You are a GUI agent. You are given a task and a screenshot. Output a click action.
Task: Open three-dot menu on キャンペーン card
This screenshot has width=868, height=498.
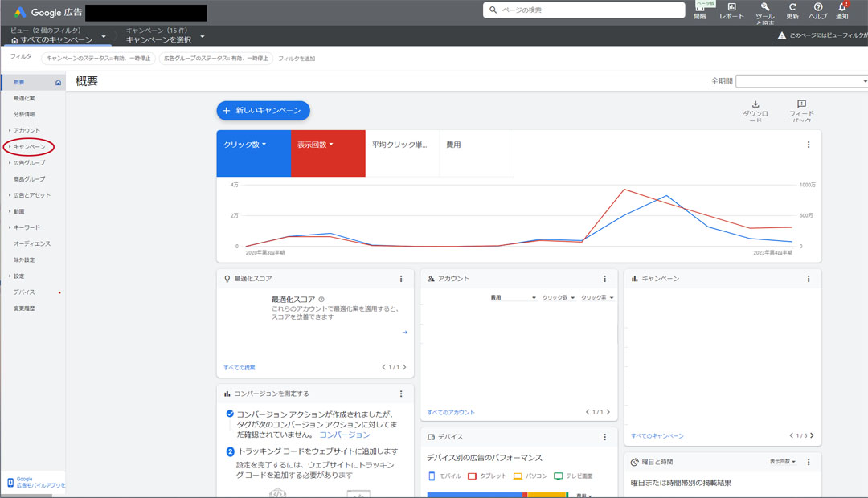809,279
